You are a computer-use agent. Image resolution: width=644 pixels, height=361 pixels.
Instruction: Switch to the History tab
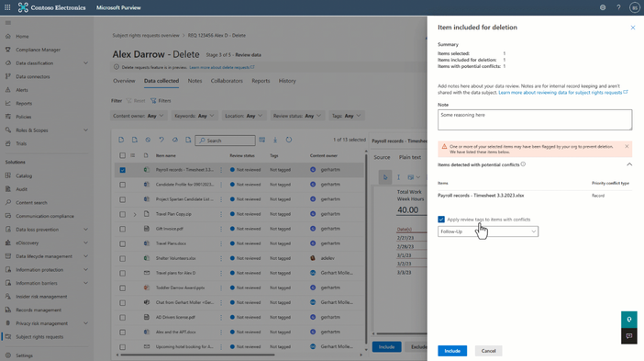tap(287, 81)
